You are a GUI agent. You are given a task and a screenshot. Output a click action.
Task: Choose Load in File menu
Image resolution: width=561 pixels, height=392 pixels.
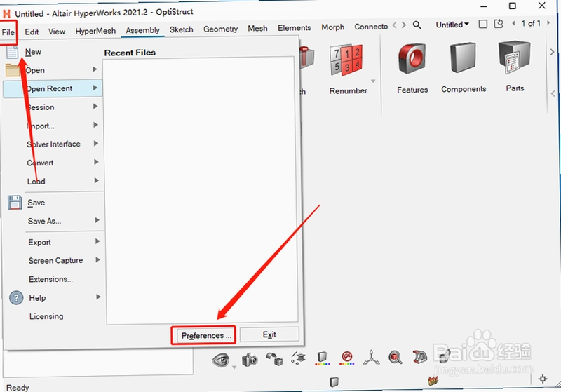pyautogui.click(x=36, y=182)
